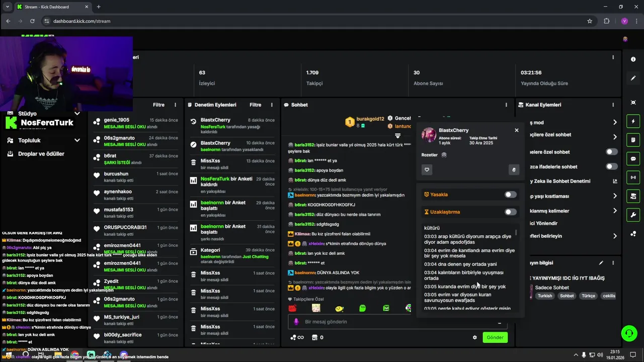This screenshot has height=362, width=644.
Task: Click the Turkish tag chip
Action: [x=545, y=296]
